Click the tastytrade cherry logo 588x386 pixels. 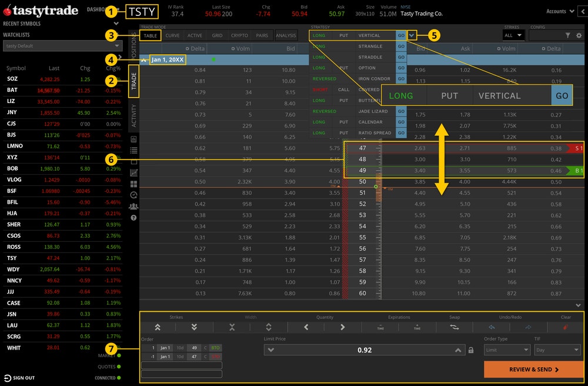(7, 11)
